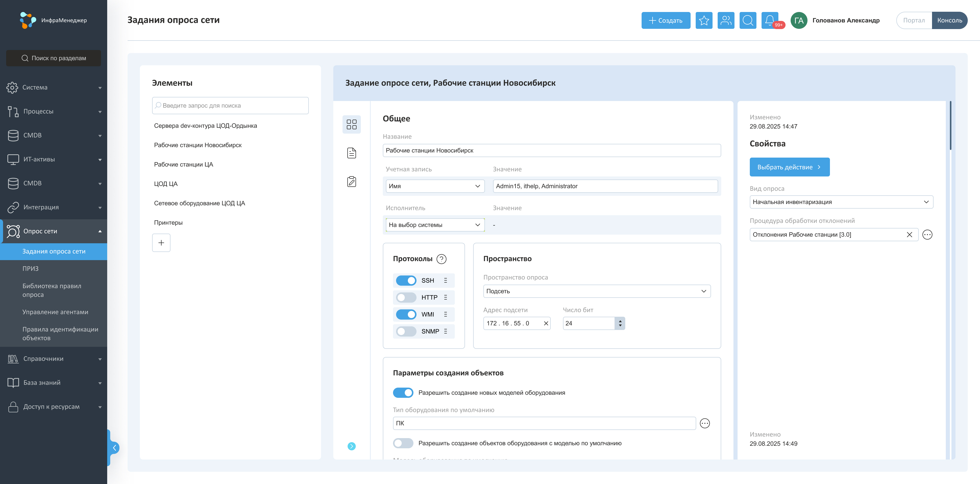
Task: Disable the SSH protocol toggle
Action: (406, 281)
